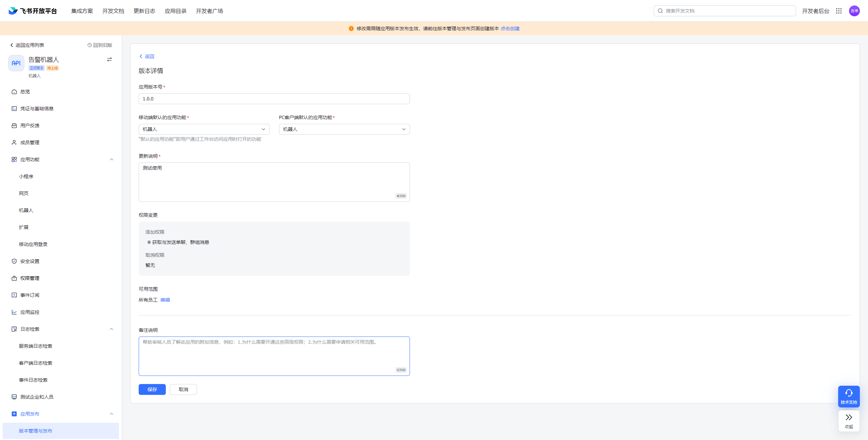This screenshot has width=868, height=440.
Task: Click the test enterprise and staff icon
Action: click(x=14, y=397)
